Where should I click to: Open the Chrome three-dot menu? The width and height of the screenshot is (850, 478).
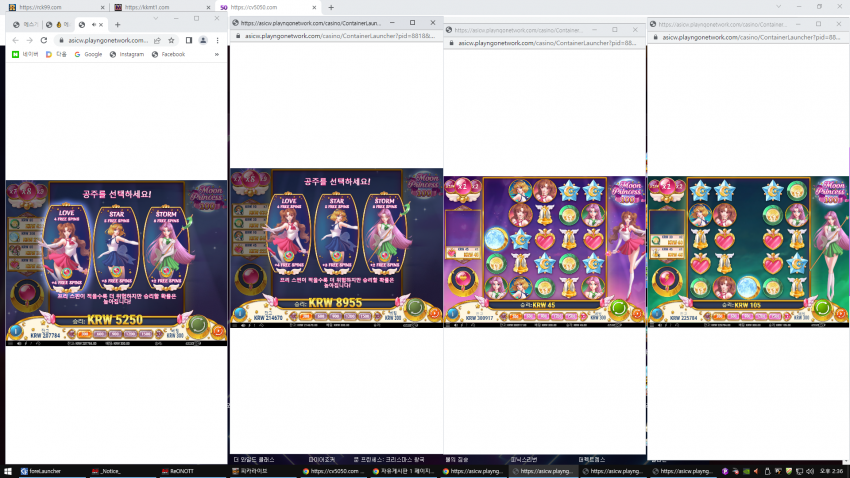(x=217, y=40)
